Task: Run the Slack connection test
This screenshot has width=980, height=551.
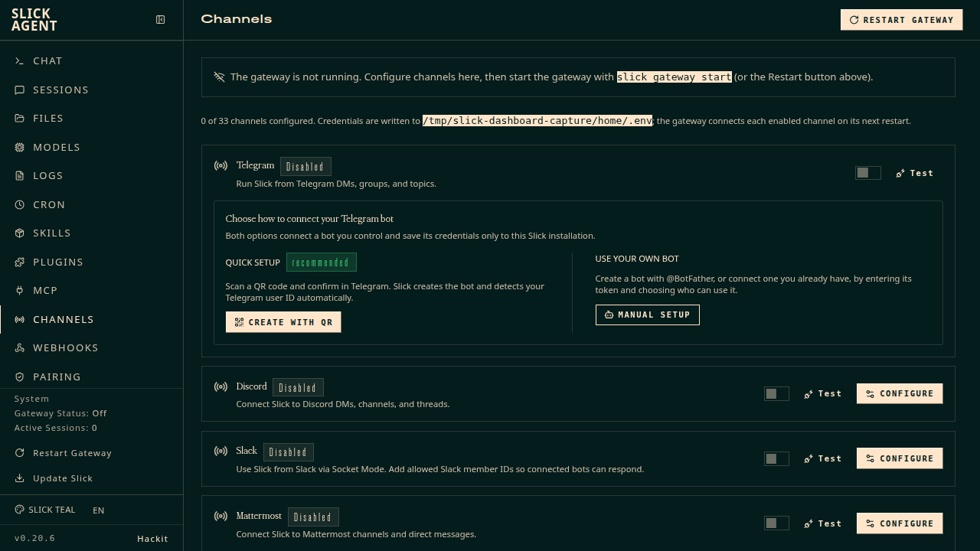Action: 823,458
